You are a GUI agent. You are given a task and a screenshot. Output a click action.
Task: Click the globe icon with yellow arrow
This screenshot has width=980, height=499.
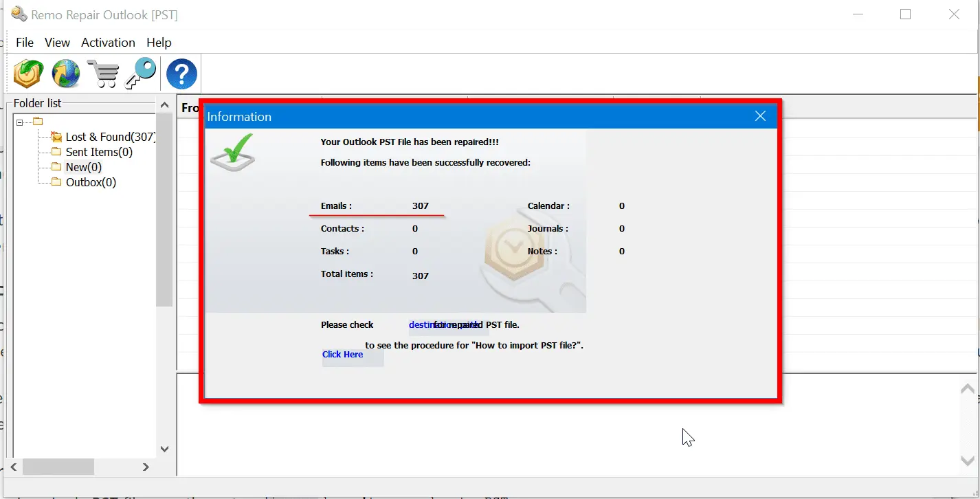[x=66, y=74]
